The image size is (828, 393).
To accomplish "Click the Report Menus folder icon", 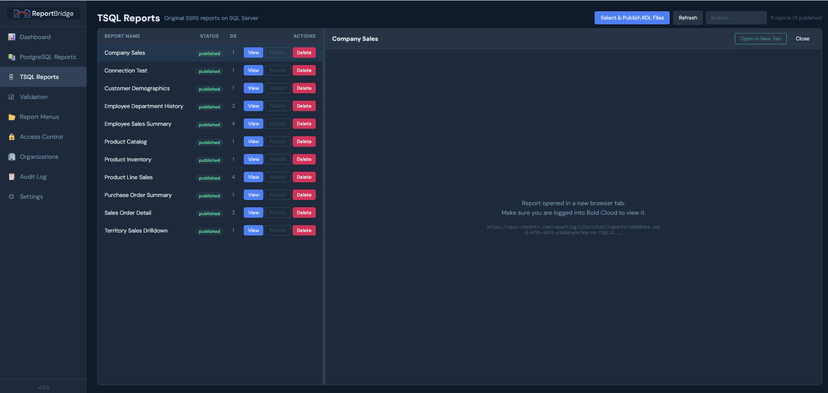I will 12,117.
